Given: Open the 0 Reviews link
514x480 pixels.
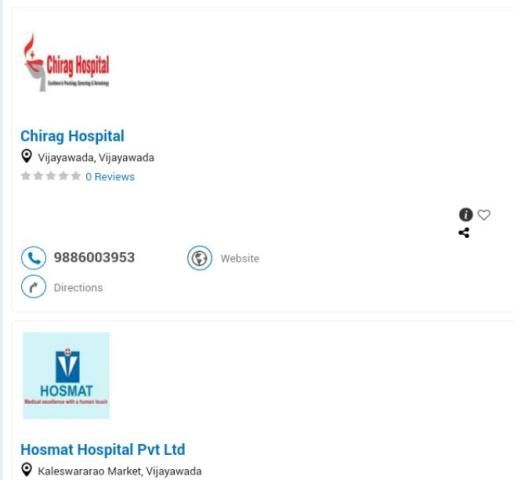Looking at the screenshot, I should pos(110,177).
